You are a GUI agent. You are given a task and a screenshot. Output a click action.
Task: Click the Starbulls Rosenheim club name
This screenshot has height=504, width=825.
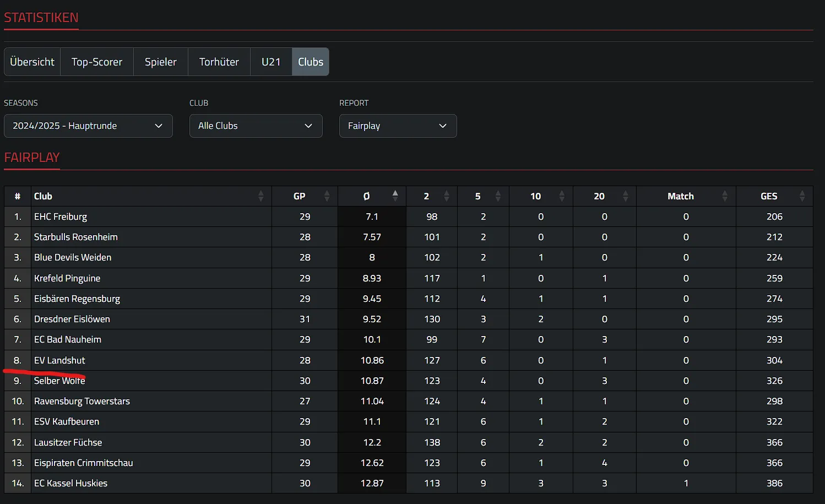pos(76,237)
